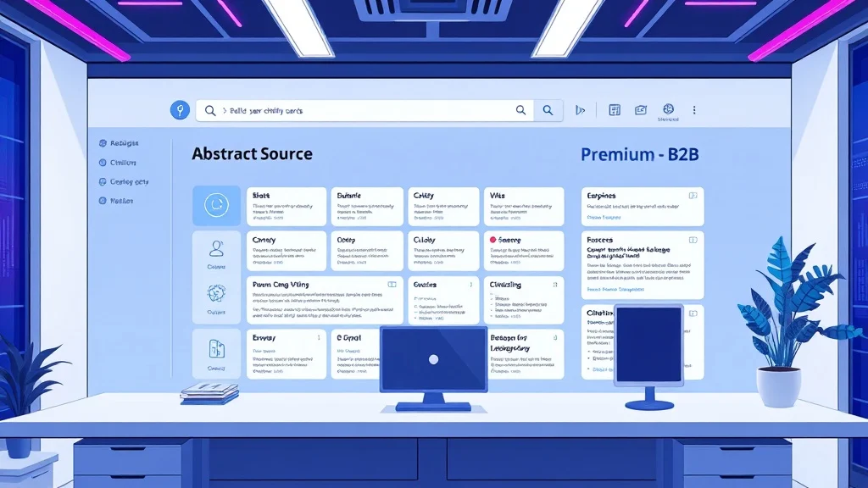Image resolution: width=868 pixels, height=488 pixels.
Task: Select second item in left navigation menu
Action: click(117, 163)
